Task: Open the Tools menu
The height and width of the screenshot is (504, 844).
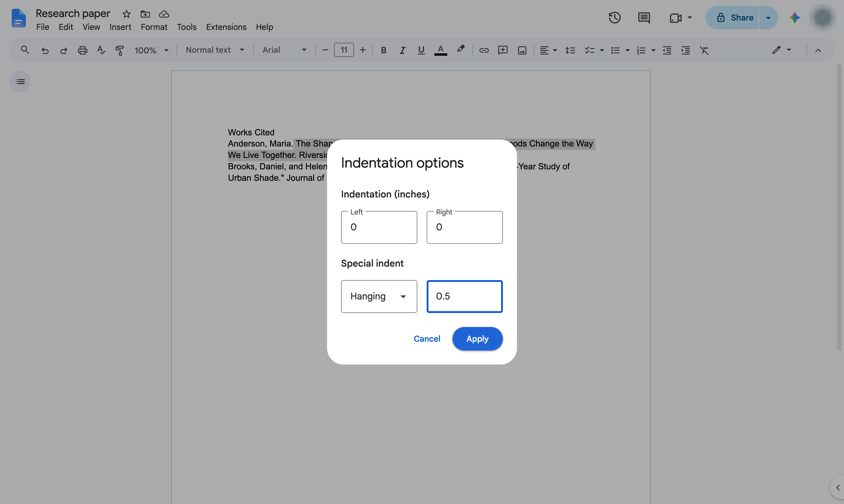Action: coord(186,27)
